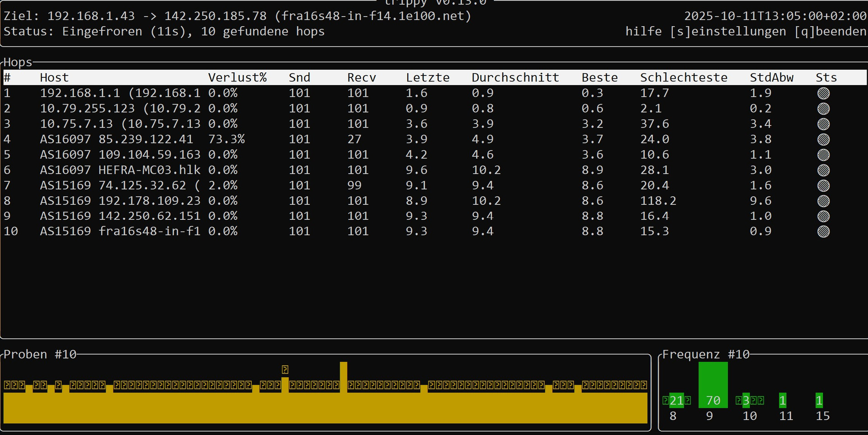Click status icon of hop 3 row

823,124
